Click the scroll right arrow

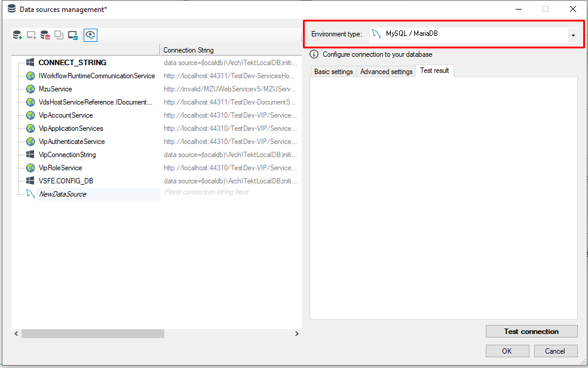tap(296, 333)
